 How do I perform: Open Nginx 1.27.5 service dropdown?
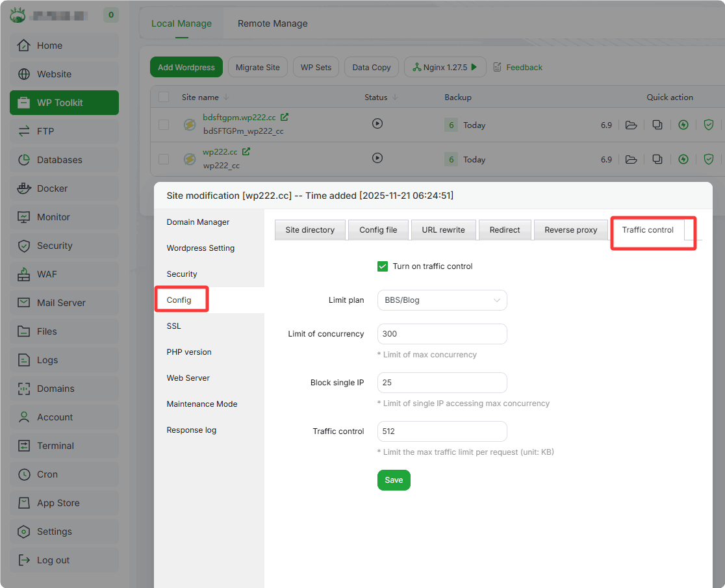445,67
